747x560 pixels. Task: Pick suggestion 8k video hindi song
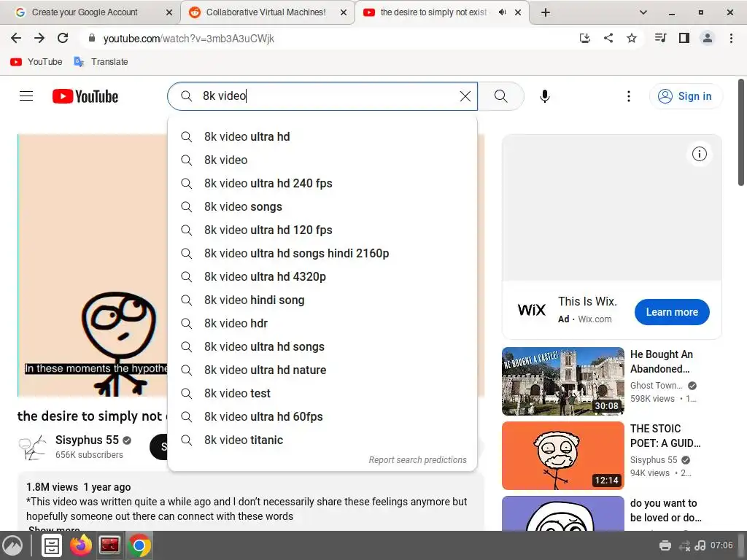[x=322, y=300]
